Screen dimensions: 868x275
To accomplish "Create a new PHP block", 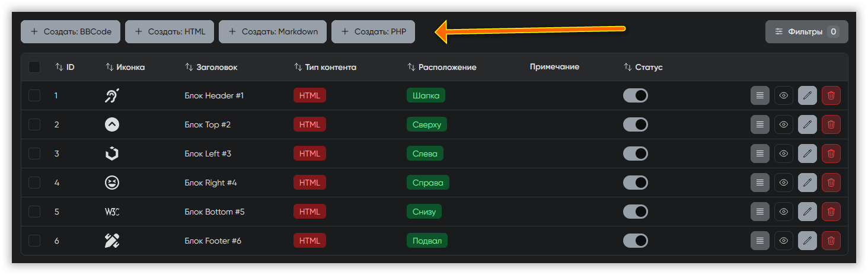I will click(373, 32).
